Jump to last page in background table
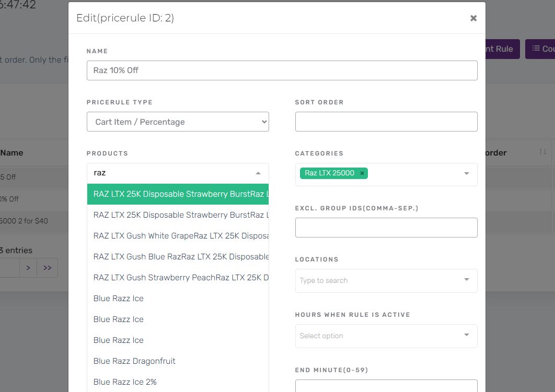 point(47,268)
